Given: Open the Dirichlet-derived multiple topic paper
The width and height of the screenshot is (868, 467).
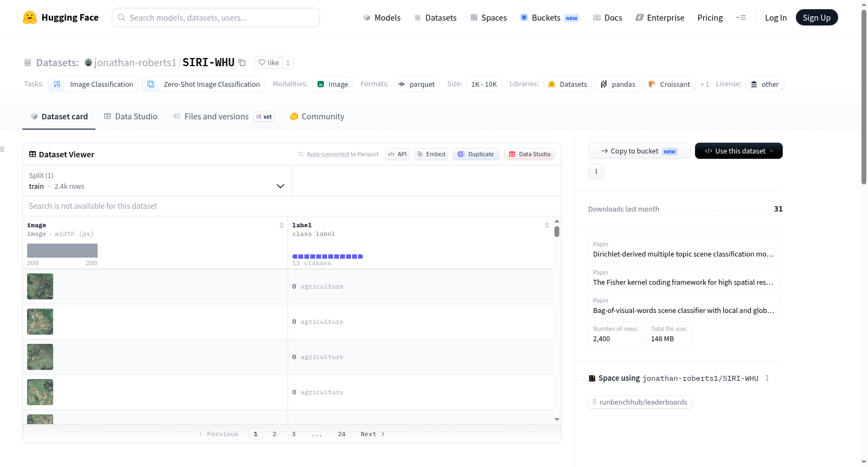Looking at the screenshot, I should tap(684, 250).
